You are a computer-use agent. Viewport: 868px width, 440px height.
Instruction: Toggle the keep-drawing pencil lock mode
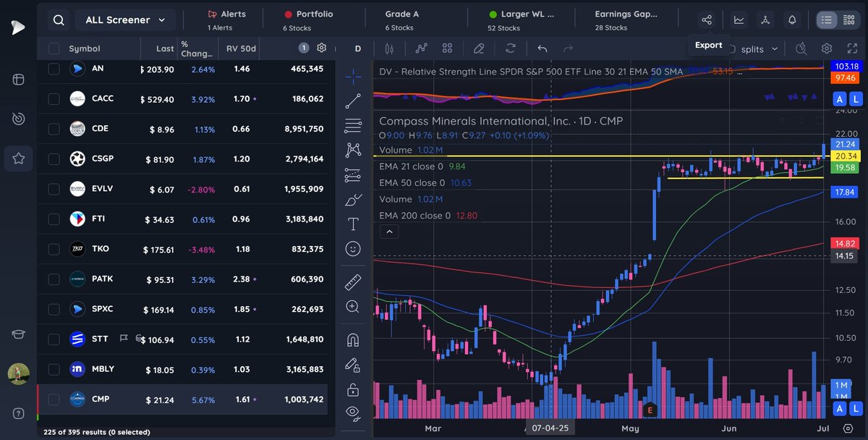coord(353,364)
